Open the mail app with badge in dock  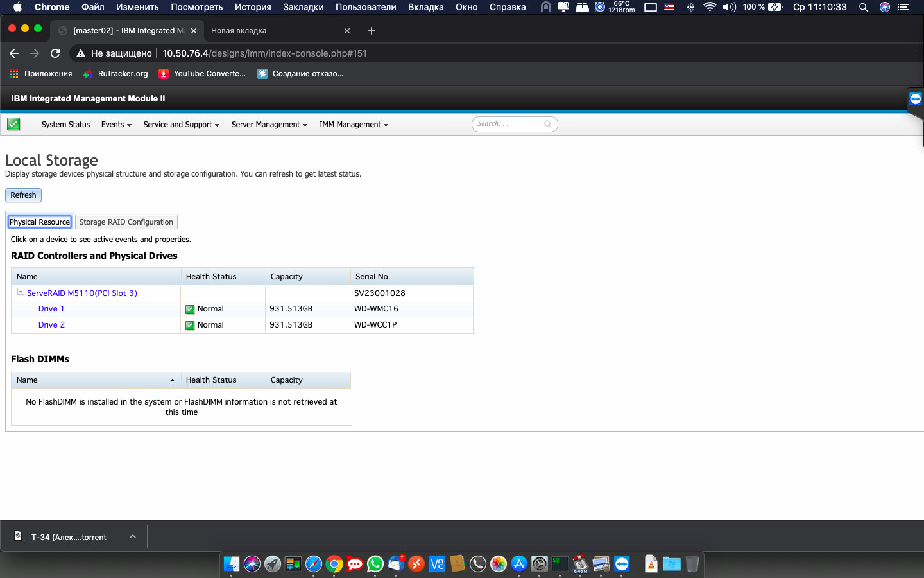[397, 564]
